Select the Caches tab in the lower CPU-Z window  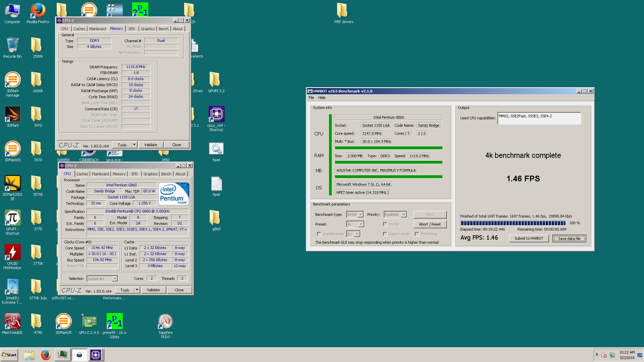click(x=82, y=174)
